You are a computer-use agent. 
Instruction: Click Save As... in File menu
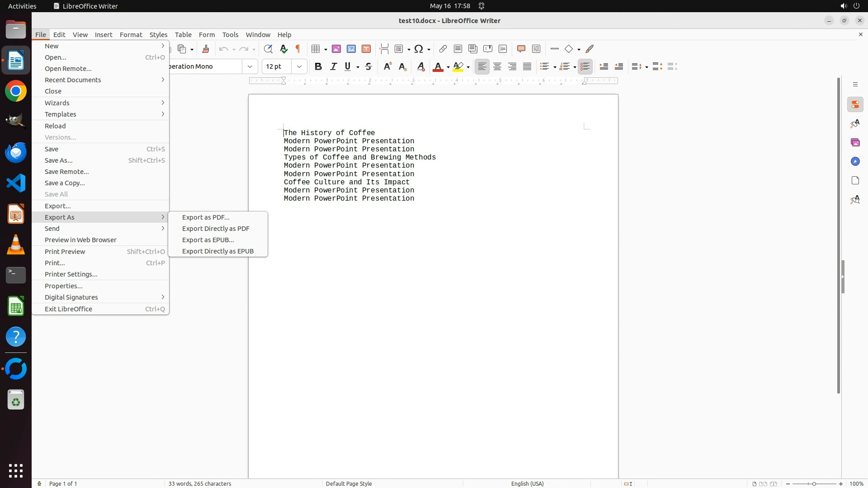59,160
